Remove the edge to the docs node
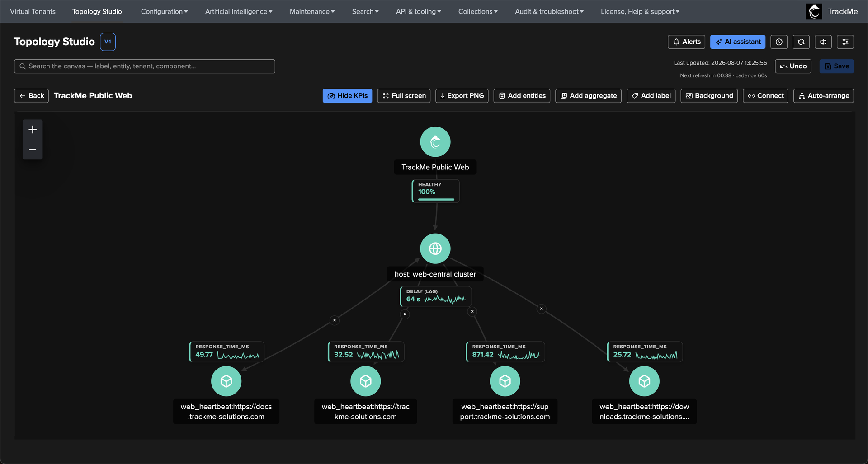 [x=335, y=320]
